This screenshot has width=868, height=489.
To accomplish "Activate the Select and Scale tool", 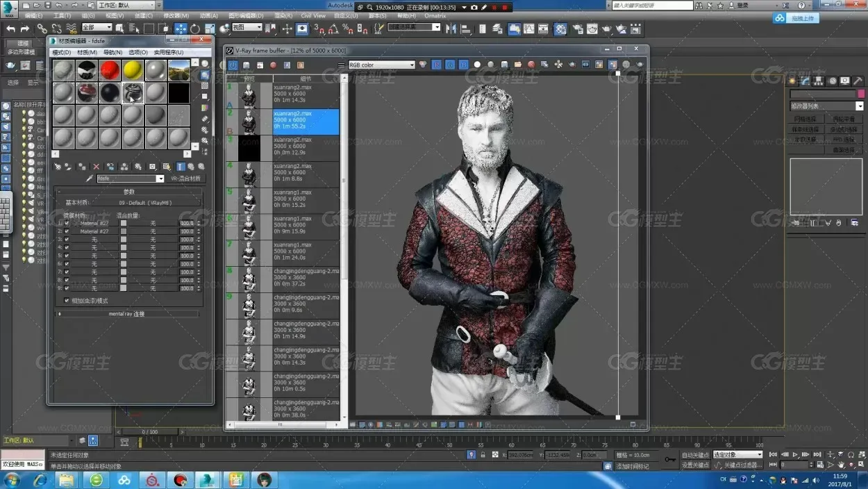I will pyautogui.click(x=210, y=28).
